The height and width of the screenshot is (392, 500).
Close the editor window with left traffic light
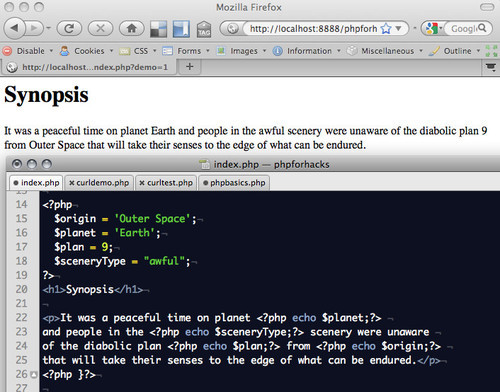[17, 164]
